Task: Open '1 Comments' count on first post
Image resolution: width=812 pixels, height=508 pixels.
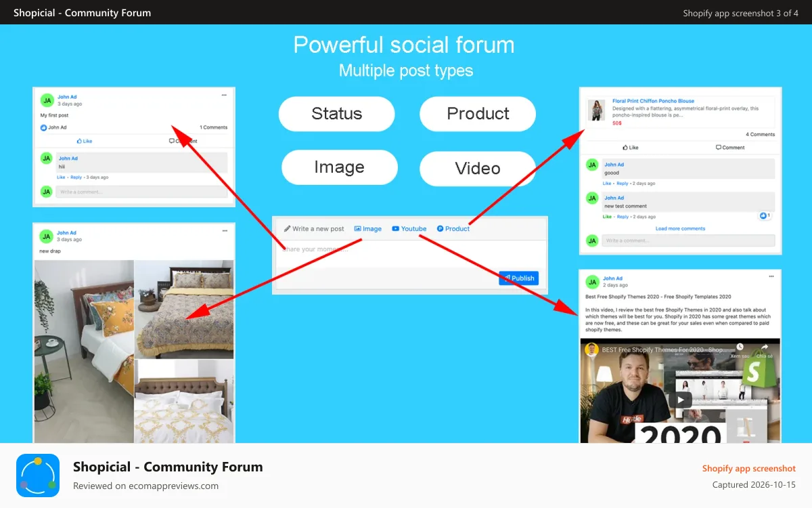Action: pos(214,127)
